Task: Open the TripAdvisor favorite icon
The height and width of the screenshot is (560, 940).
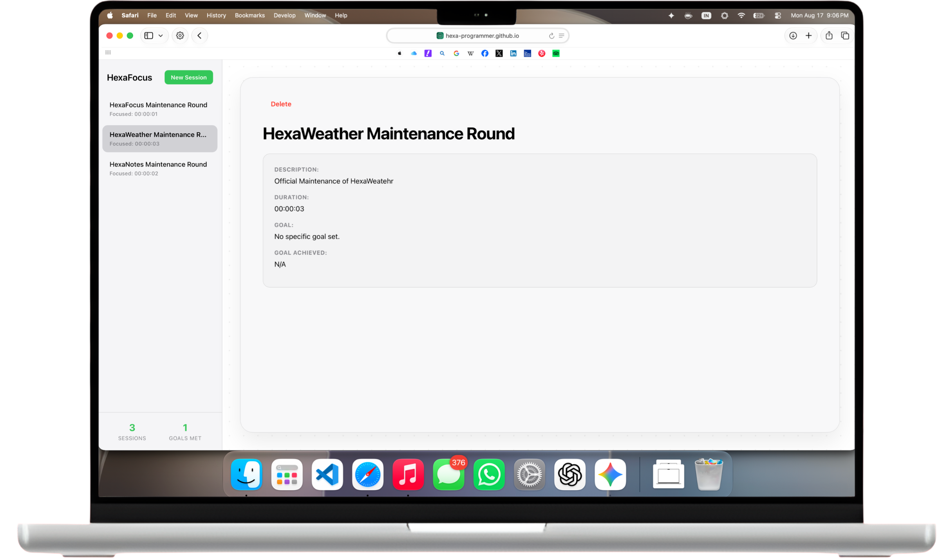Action: [556, 53]
